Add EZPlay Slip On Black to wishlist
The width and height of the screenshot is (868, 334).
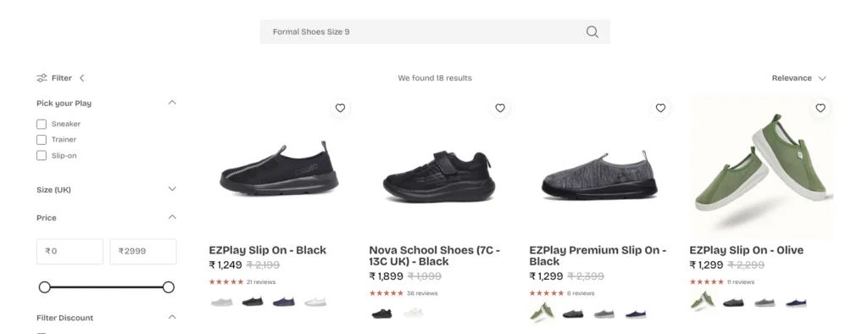point(340,108)
